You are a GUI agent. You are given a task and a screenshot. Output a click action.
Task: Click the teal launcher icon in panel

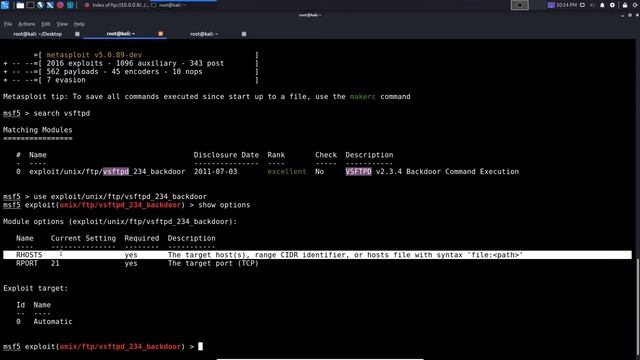70,5
